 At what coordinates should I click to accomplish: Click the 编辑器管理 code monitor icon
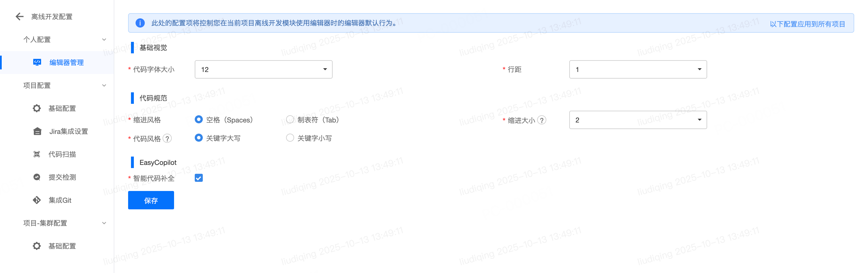click(x=37, y=62)
